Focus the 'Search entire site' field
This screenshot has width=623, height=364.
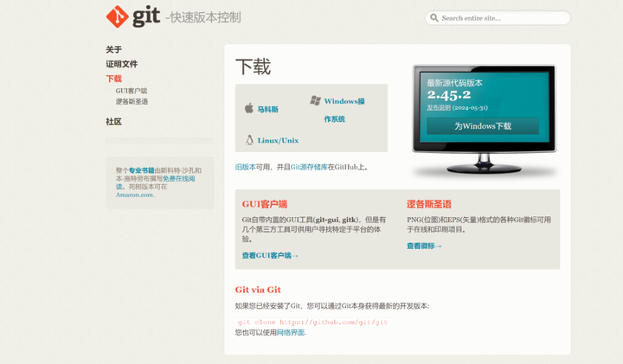[498, 18]
